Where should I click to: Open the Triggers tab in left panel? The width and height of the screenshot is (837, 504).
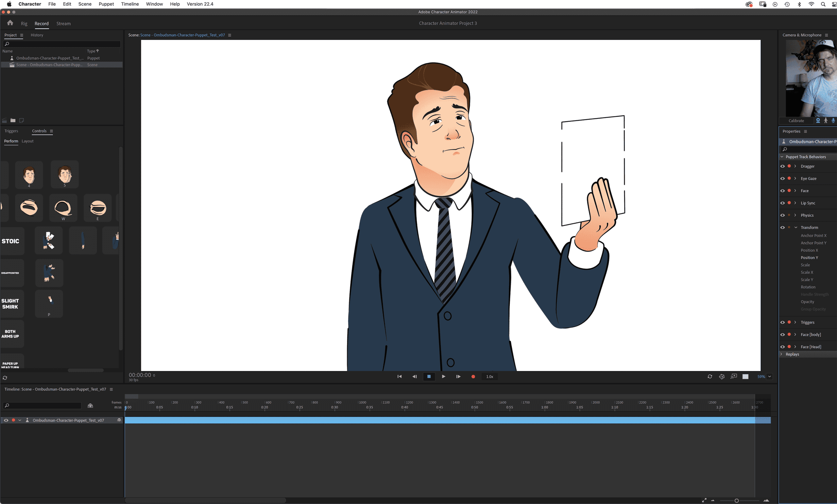[x=11, y=131]
